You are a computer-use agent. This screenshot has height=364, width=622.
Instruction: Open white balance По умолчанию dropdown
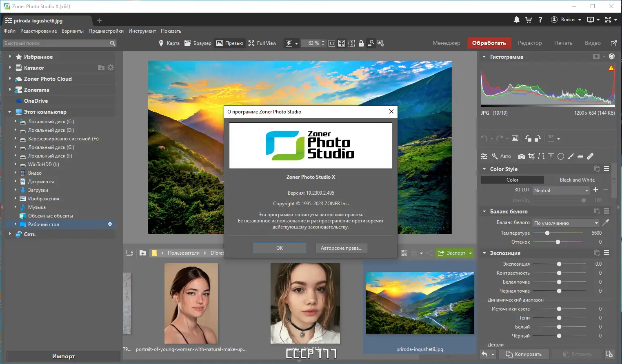coord(566,223)
